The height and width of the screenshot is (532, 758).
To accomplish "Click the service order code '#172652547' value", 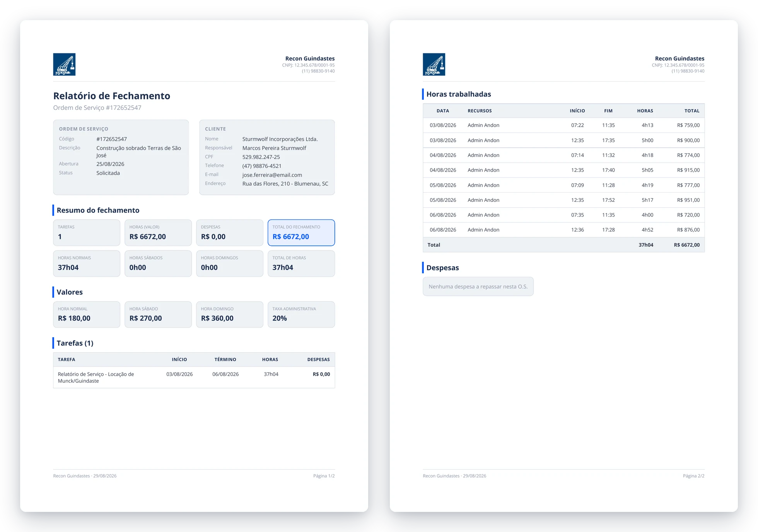I will tap(111, 139).
